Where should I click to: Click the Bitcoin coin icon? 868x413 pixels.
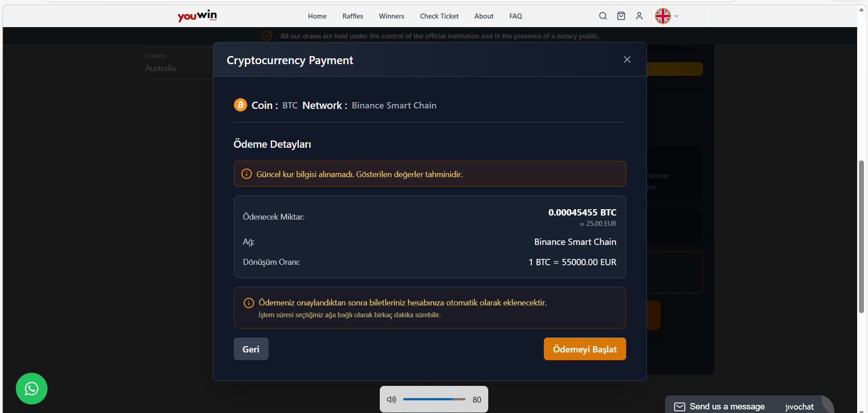[x=240, y=105]
